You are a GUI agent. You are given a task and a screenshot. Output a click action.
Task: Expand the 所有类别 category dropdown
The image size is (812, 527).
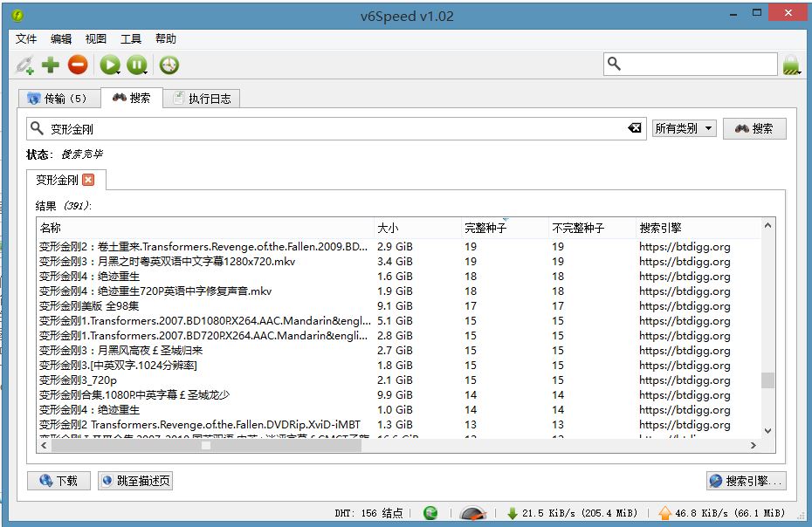tap(684, 128)
